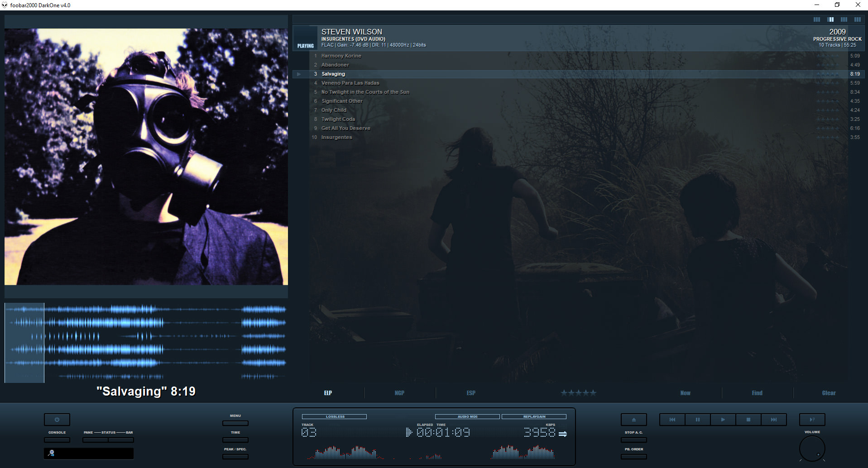
Task: Click the five-star rating bar
Action: click(579, 393)
